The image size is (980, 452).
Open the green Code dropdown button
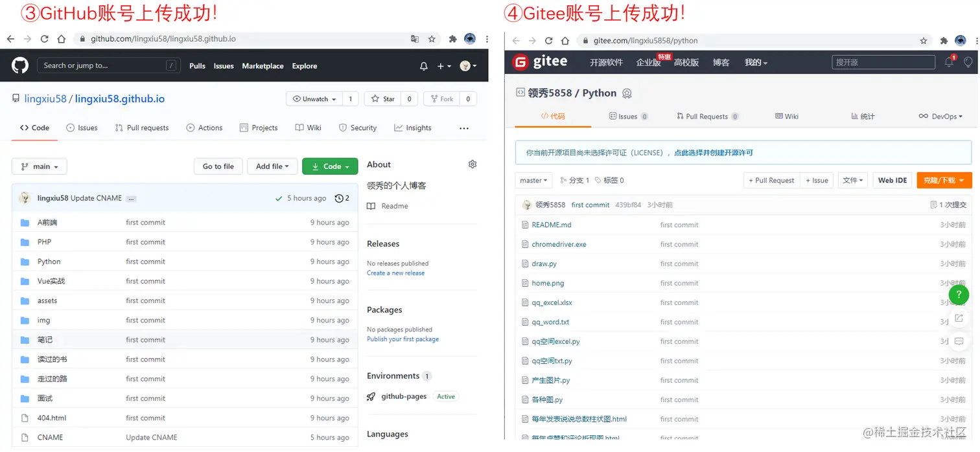pos(330,166)
